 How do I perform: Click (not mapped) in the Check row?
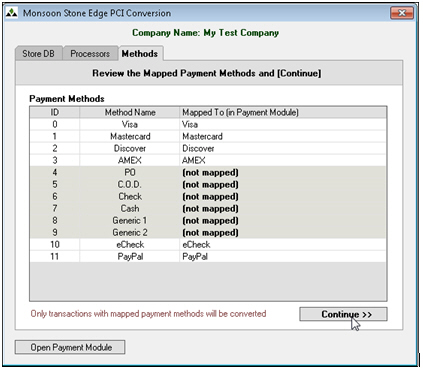point(210,197)
